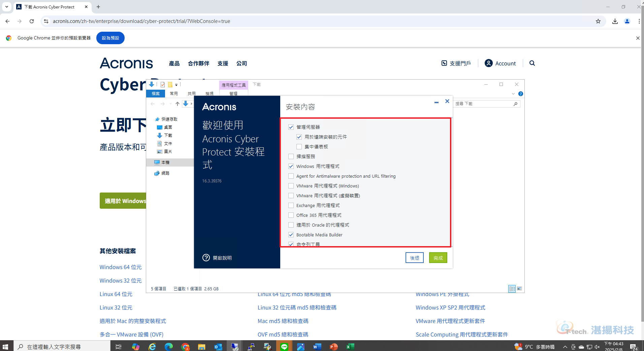
Task: Uncheck the Bootable Media Builder option
Action: [x=291, y=235]
